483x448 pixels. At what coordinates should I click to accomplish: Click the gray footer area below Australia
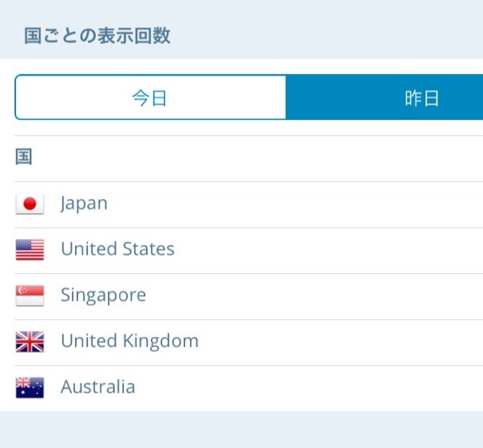[x=240, y=430]
